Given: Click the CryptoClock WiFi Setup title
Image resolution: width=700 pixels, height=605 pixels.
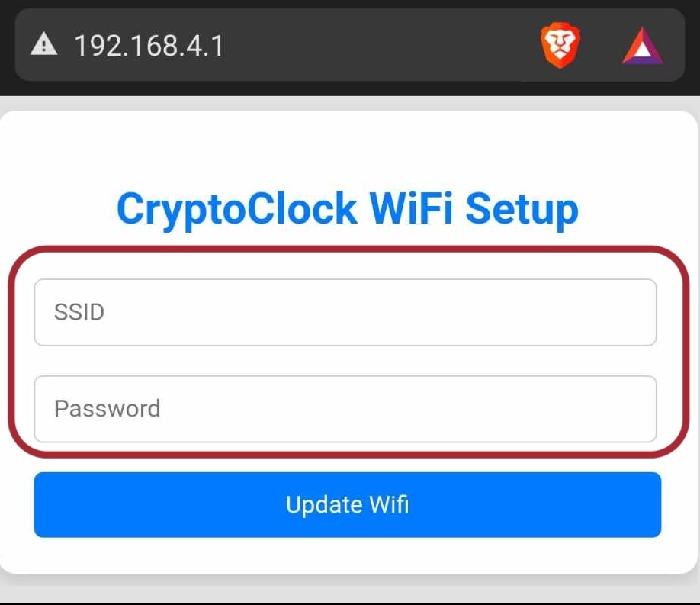Looking at the screenshot, I should [347, 208].
